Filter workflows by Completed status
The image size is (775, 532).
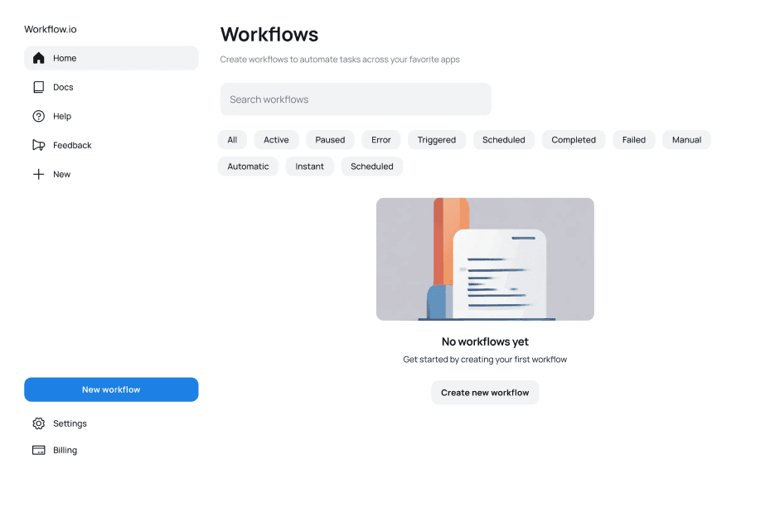(573, 139)
